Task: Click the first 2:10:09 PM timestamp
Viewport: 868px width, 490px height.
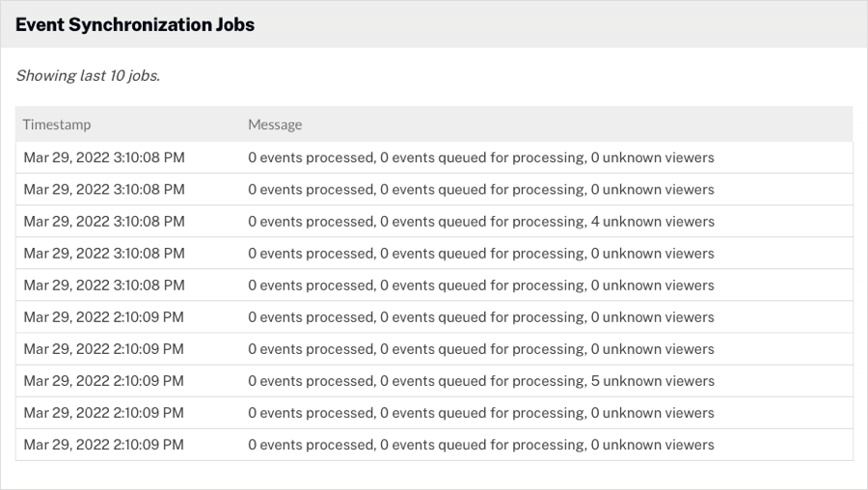Action: coord(104,317)
